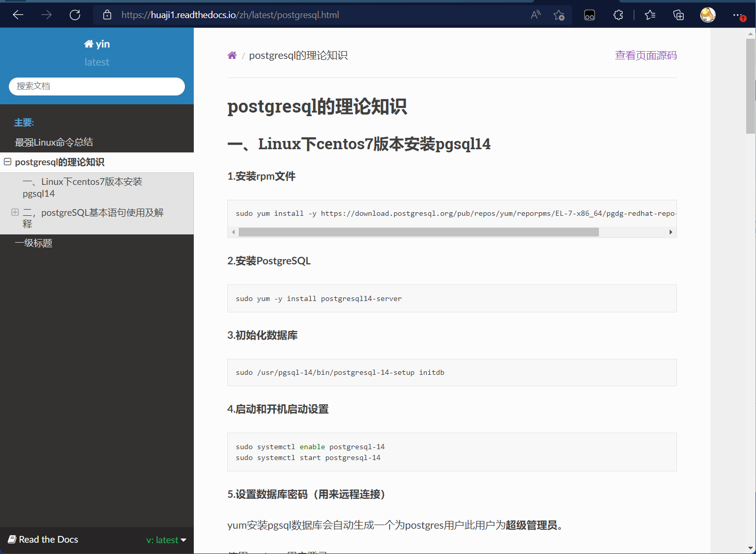Open the browser Settings and more menu

738,15
